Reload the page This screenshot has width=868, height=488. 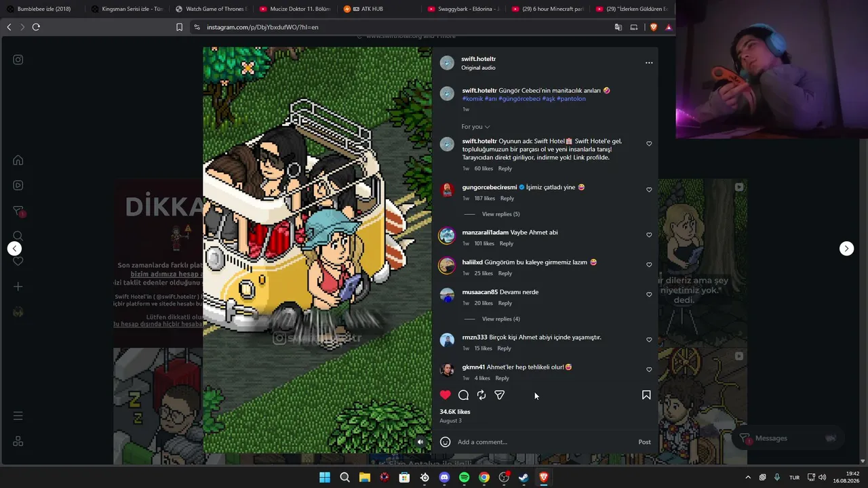pos(36,27)
